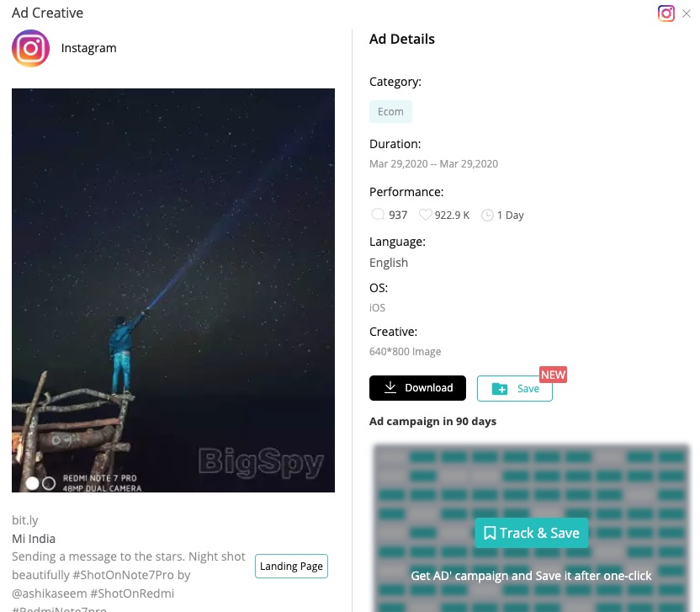Click the blurred ad campaign chart

click(x=531, y=528)
